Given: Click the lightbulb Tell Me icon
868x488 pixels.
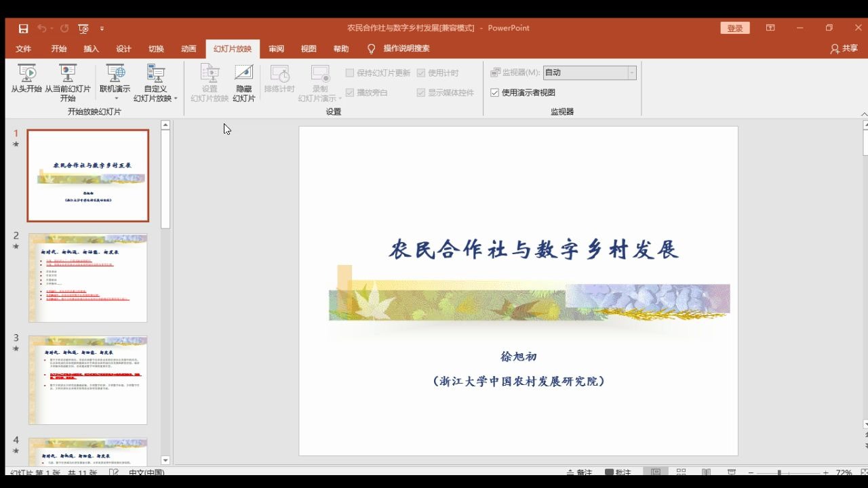Looking at the screenshot, I should (x=371, y=49).
